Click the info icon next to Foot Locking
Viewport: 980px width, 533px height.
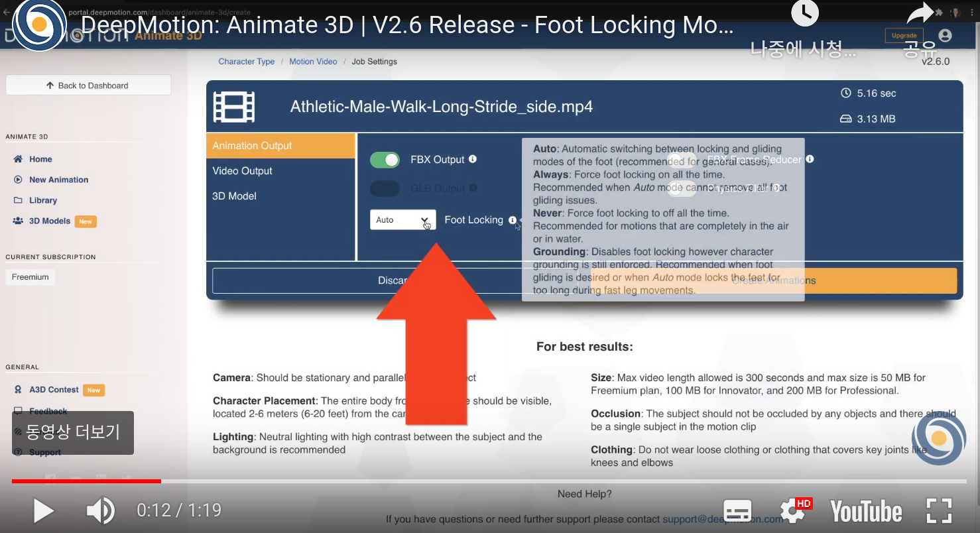pos(512,220)
